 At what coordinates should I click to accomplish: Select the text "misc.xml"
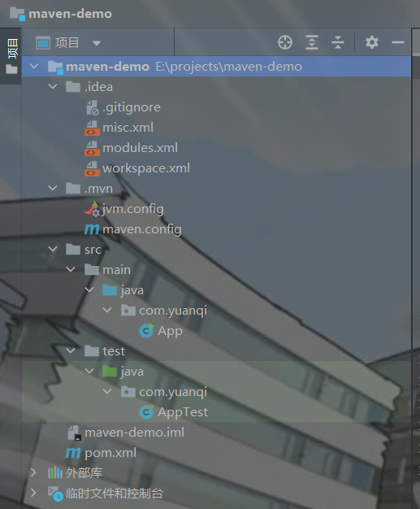pyautogui.click(x=128, y=128)
